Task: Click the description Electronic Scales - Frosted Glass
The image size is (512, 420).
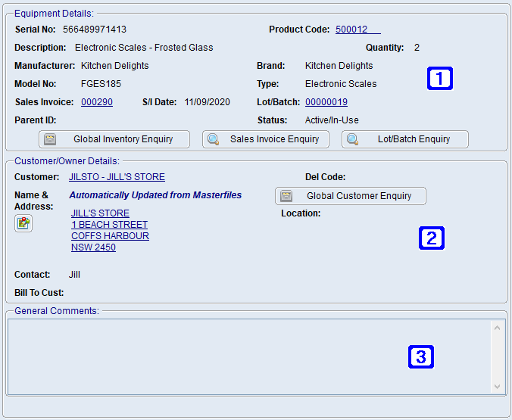Action: coord(144,48)
